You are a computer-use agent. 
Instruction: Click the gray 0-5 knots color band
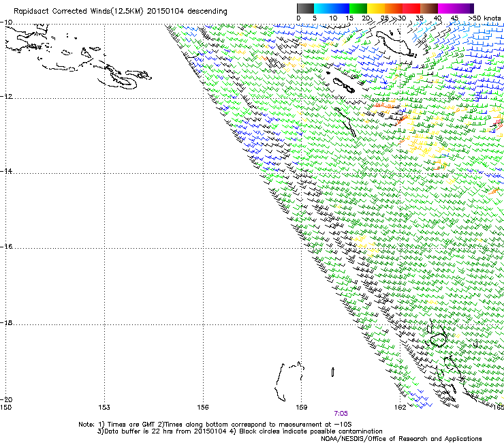[x=305, y=8]
